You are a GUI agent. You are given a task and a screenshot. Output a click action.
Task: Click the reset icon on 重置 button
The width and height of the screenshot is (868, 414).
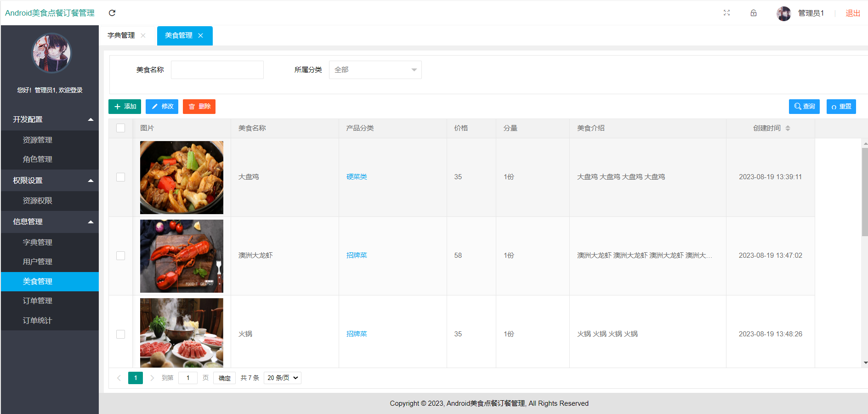coord(834,107)
